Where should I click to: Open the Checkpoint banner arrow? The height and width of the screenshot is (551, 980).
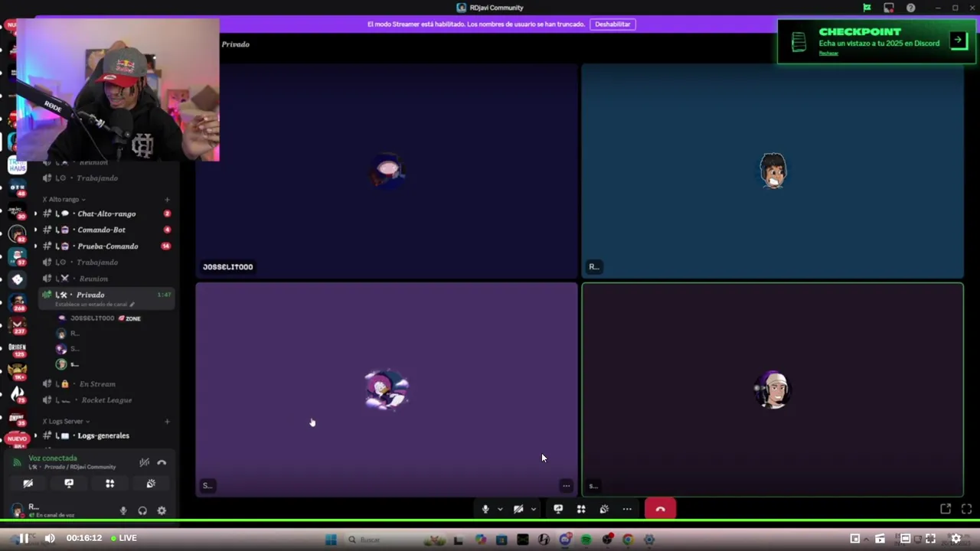click(x=959, y=40)
